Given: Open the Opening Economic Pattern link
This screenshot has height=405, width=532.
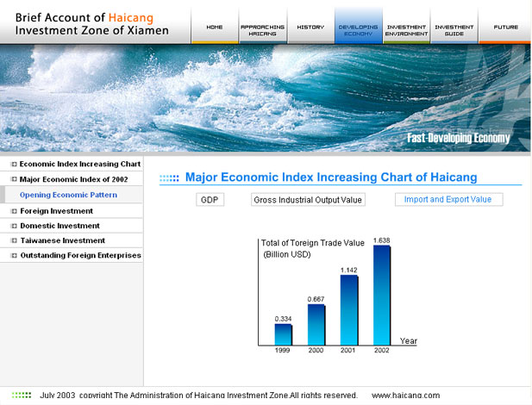Looking at the screenshot, I should click(68, 195).
